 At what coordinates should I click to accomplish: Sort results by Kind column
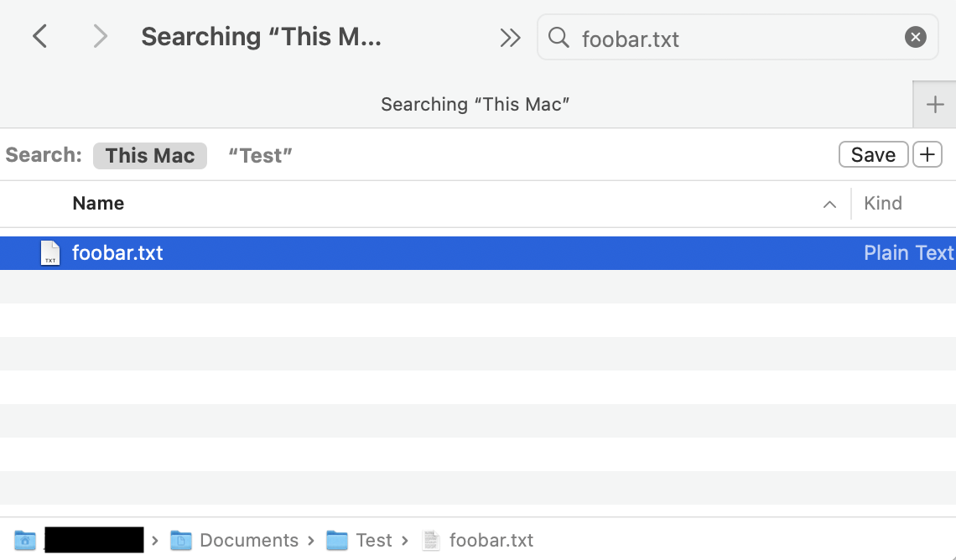(883, 204)
